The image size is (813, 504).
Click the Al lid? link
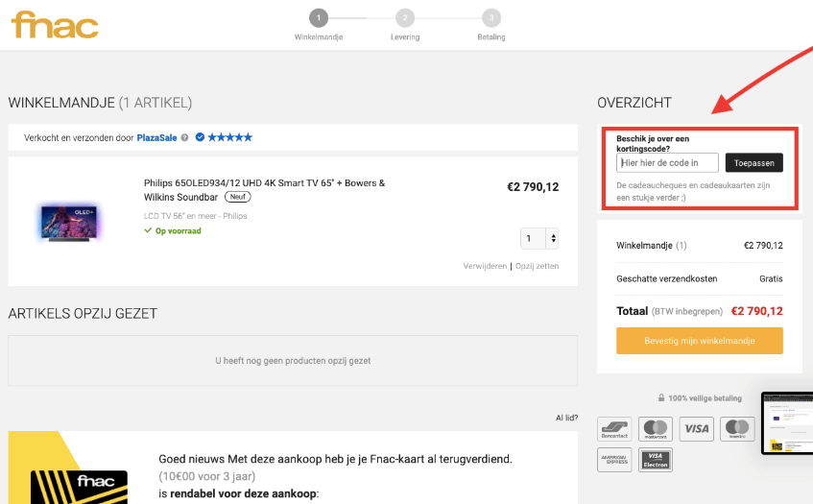tap(566, 418)
